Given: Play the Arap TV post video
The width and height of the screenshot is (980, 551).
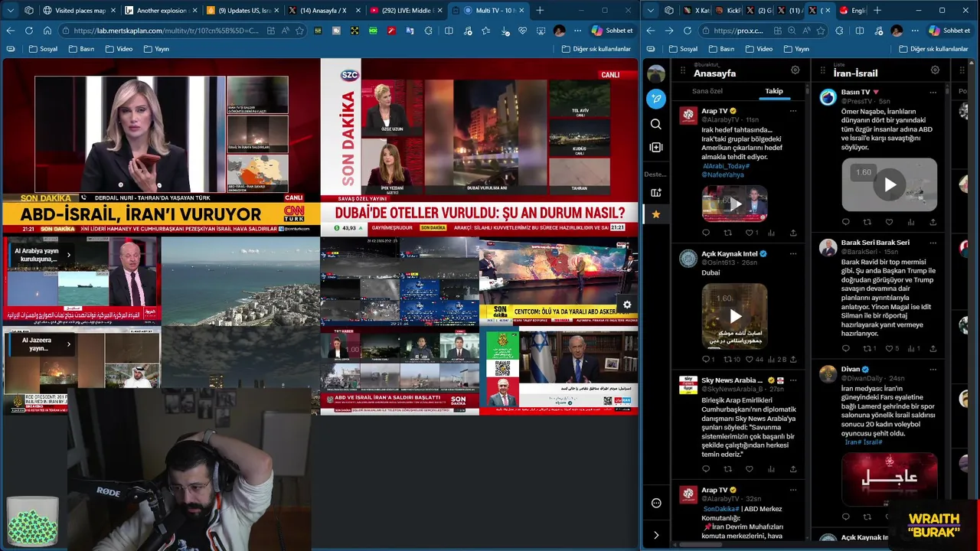Looking at the screenshot, I should [x=735, y=204].
